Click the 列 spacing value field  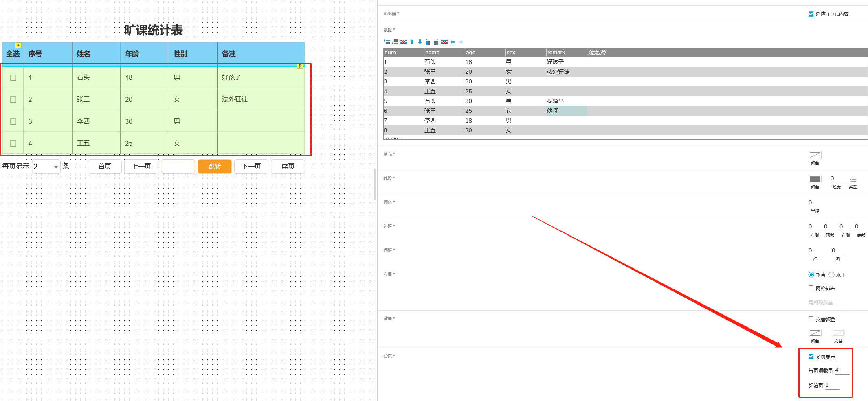pyautogui.click(x=838, y=251)
